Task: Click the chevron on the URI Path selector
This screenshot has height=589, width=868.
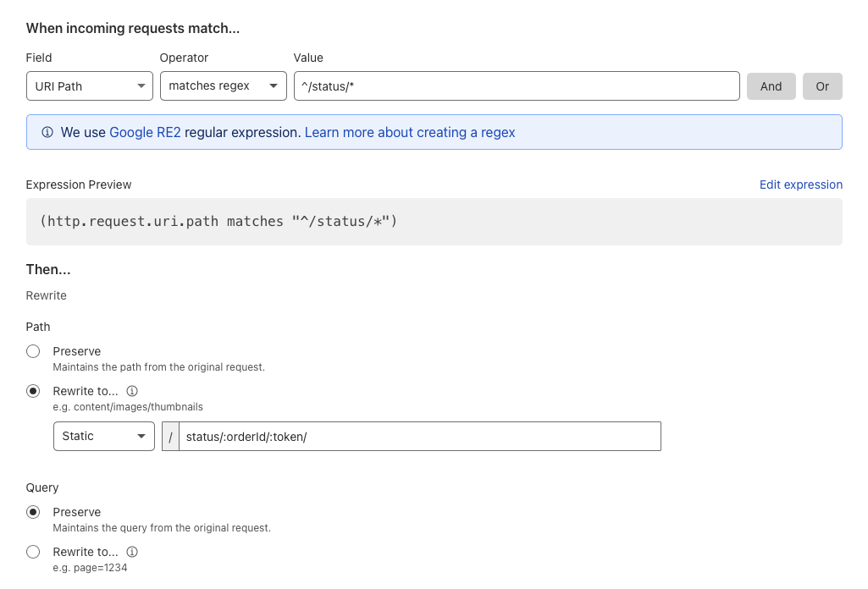Action: (x=141, y=85)
